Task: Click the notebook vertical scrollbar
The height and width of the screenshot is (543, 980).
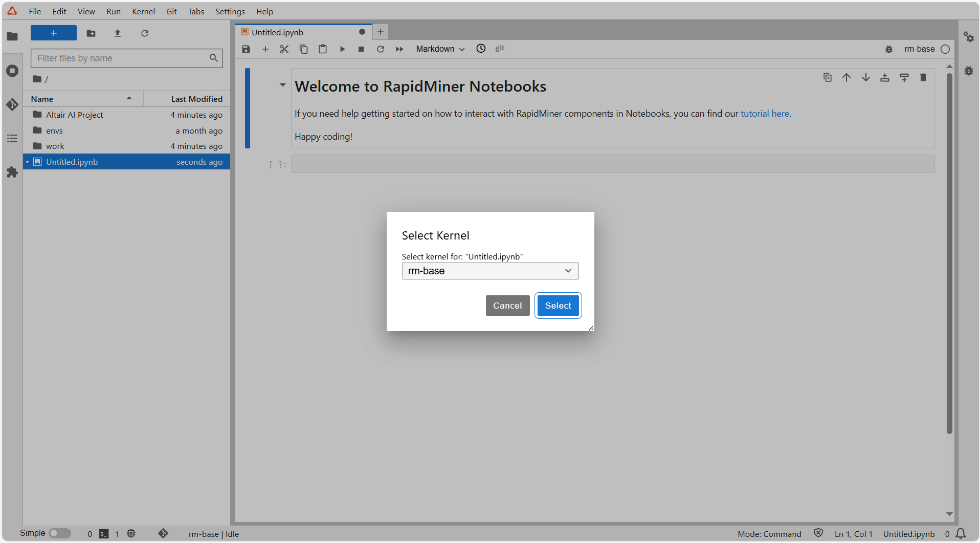Action: (x=949, y=254)
